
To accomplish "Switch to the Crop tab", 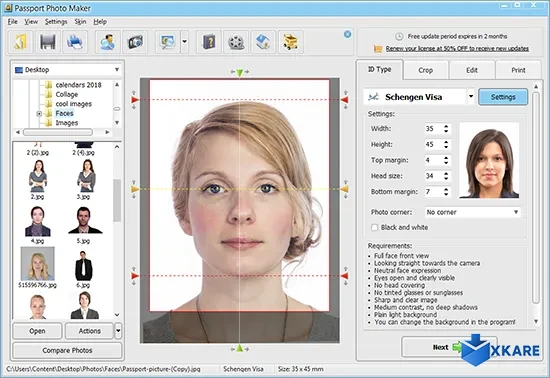I will [425, 70].
